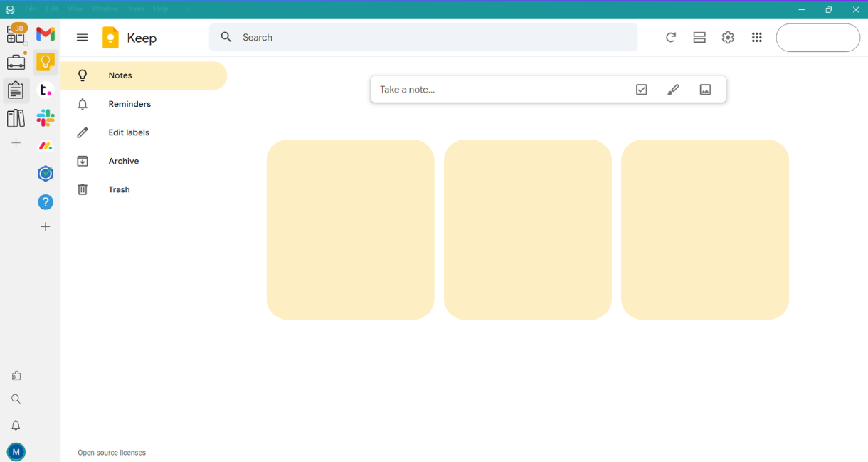Open Gmail from the left dock
Image resolution: width=868 pixels, height=462 pixels.
tap(45, 33)
